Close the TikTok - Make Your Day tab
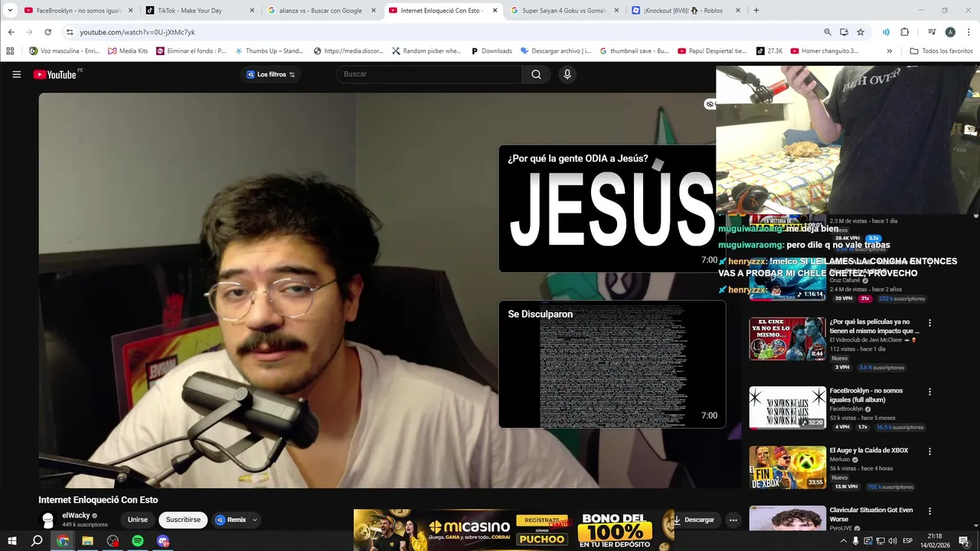Screen dimensions: 980x551 pyautogui.click(x=252, y=11)
